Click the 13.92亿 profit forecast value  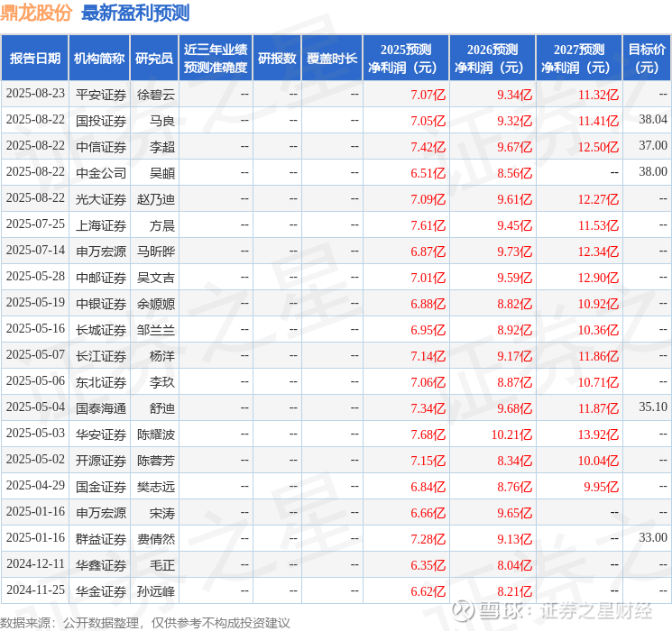pyautogui.click(x=598, y=434)
